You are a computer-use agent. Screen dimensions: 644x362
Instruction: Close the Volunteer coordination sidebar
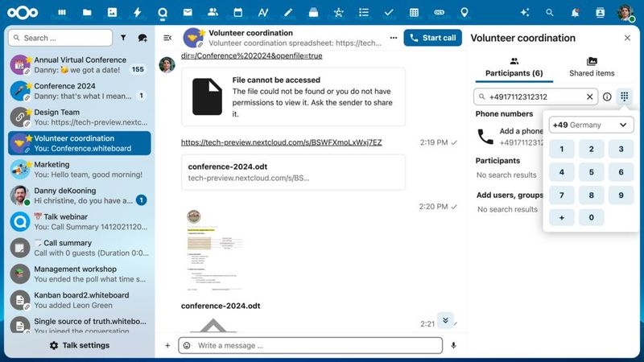pos(627,38)
